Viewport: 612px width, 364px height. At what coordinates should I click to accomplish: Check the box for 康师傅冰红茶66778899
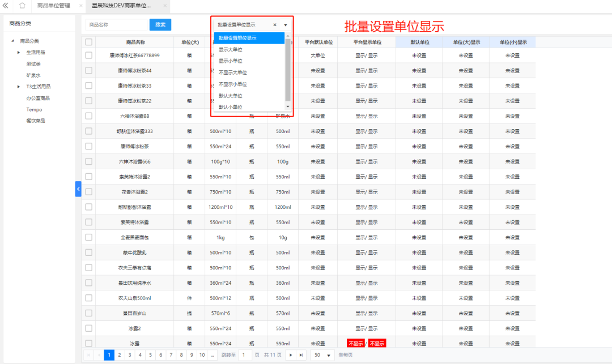88,55
